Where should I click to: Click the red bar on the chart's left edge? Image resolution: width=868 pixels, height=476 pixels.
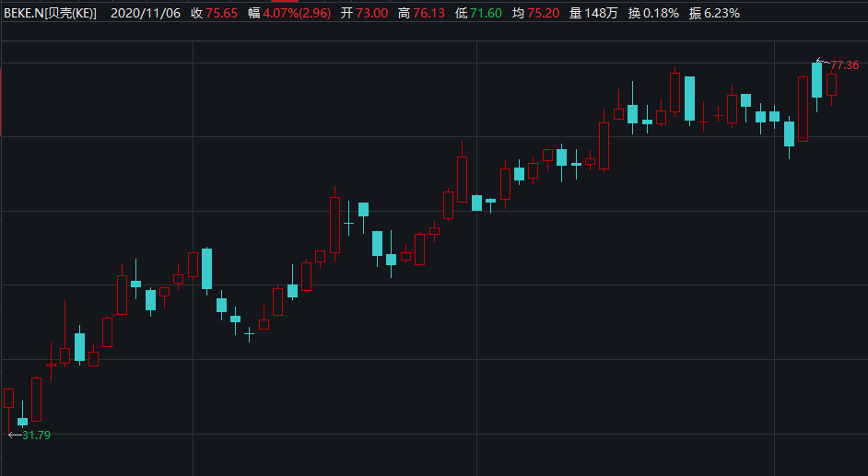click(x=1, y=101)
